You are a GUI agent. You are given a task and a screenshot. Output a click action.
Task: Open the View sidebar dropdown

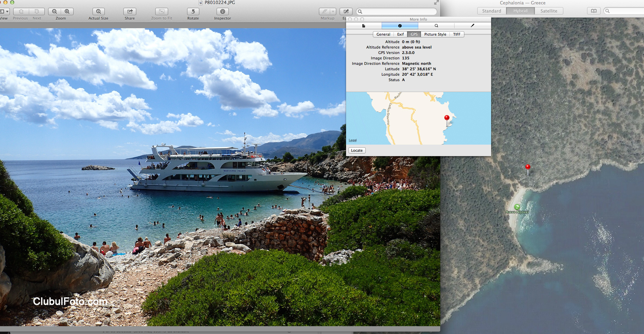click(x=4, y=12)
